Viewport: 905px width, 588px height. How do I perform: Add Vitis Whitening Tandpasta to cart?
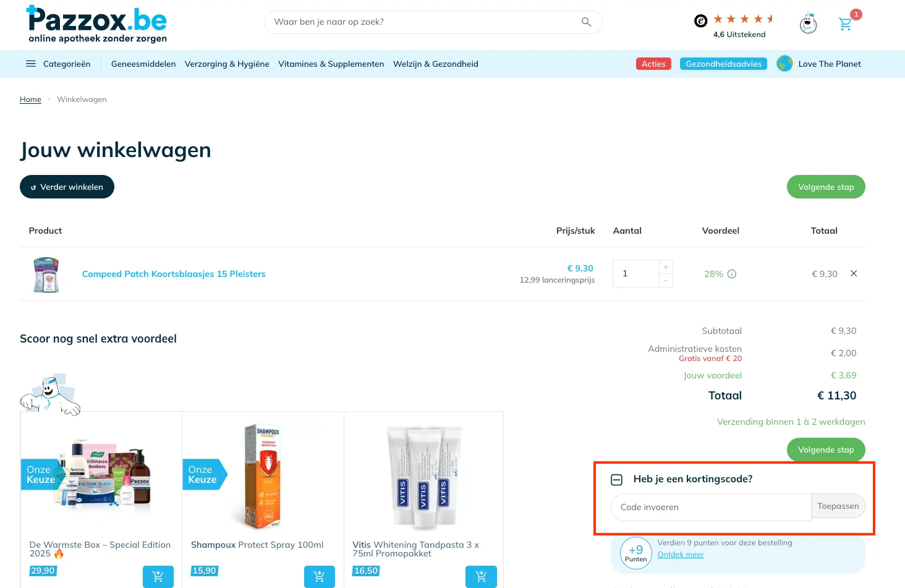coord(481,576)
